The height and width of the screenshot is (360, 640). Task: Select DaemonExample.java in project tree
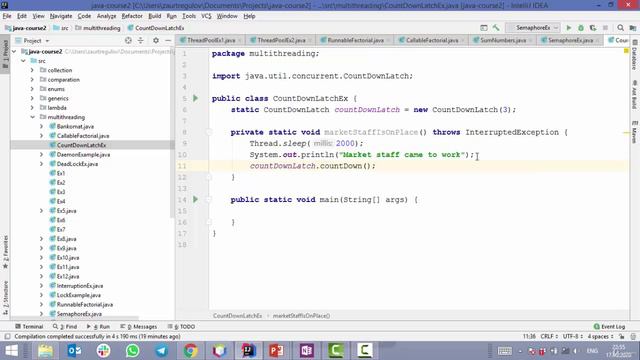[83, 155]
